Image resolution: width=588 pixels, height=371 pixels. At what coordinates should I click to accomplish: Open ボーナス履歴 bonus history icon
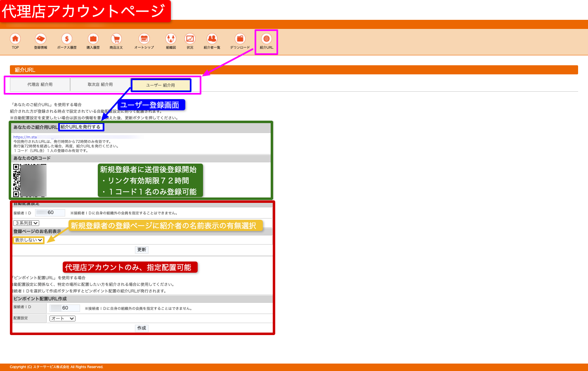(x=66, y=39)
